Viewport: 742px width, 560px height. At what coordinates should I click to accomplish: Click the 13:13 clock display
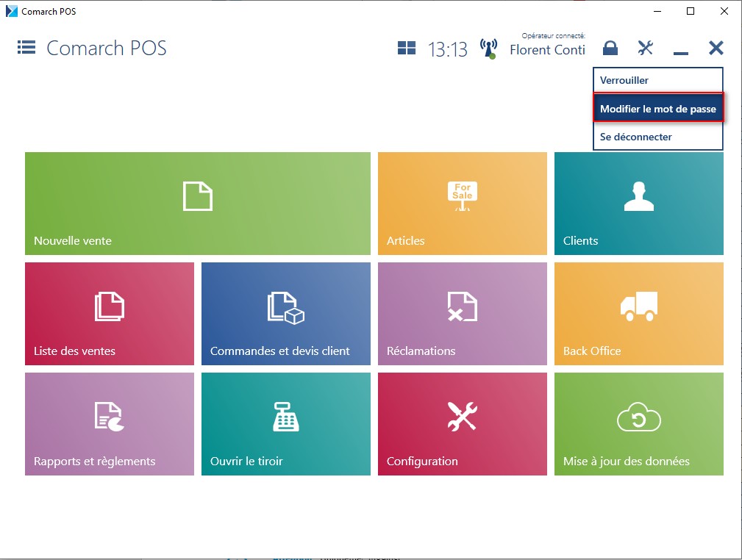(448, 49)
